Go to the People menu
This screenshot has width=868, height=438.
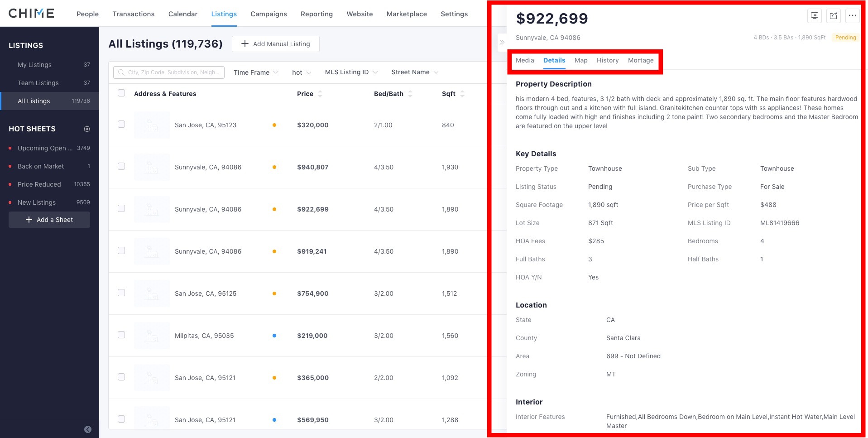click(87, 14)
